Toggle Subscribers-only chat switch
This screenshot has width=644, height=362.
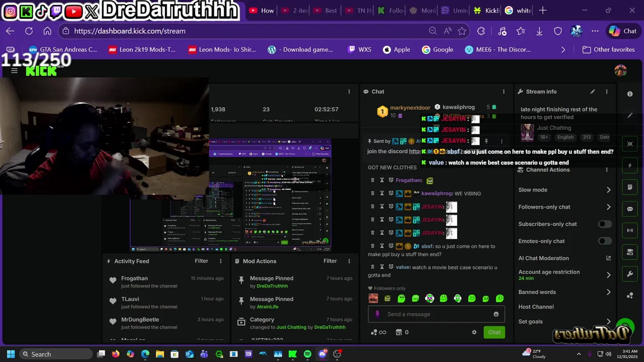click(x=605, y=224)
